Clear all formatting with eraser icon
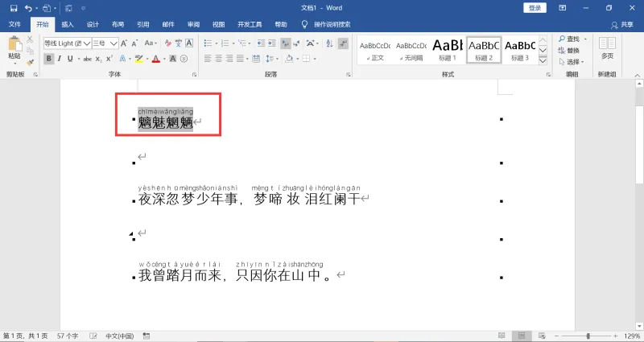This screenshot has height=342, width=644. click(167, 43)
